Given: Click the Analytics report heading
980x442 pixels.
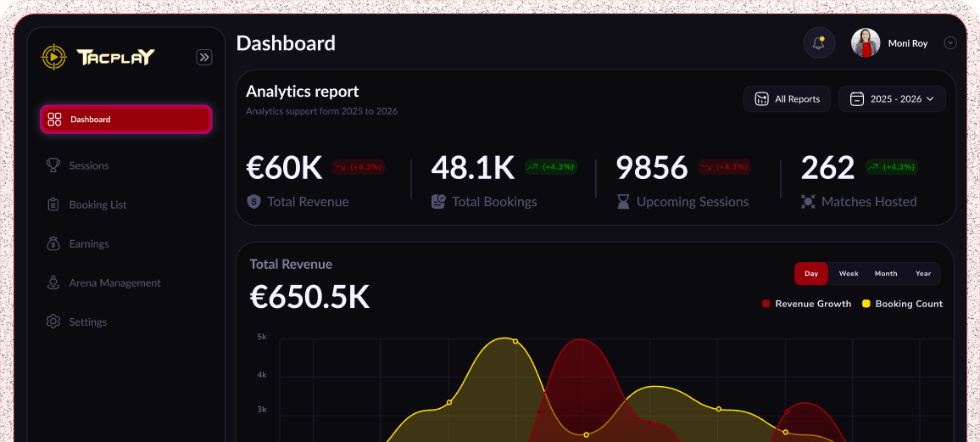Looking at the screenshot, I should click(x=303, y=92).
